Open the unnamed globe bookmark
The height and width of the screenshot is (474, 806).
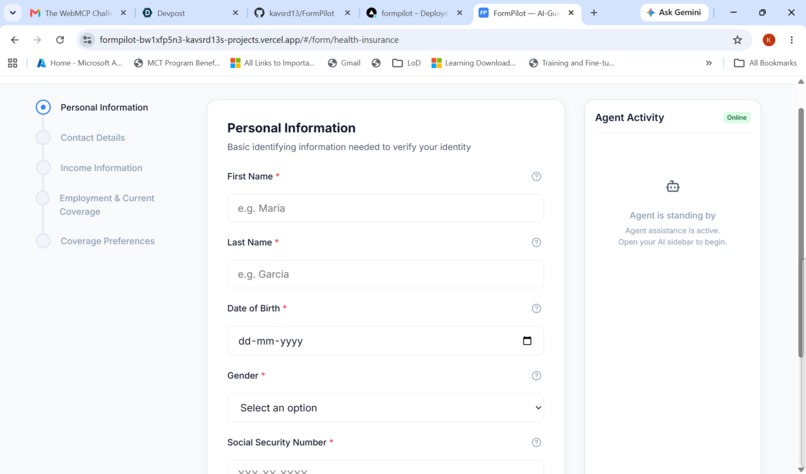pos(376,63)
